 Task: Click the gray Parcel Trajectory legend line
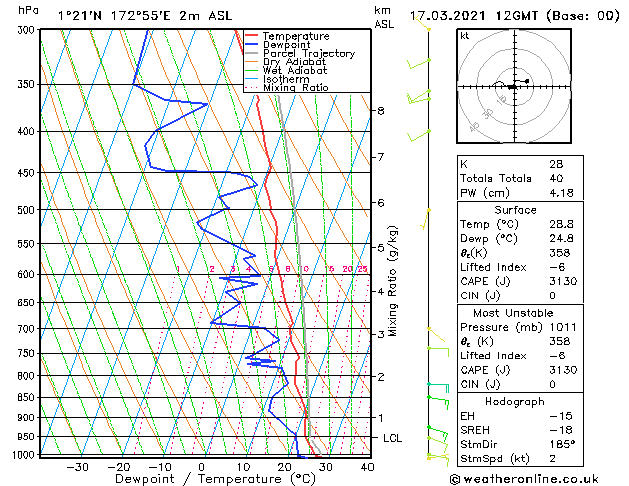point(252,53)
